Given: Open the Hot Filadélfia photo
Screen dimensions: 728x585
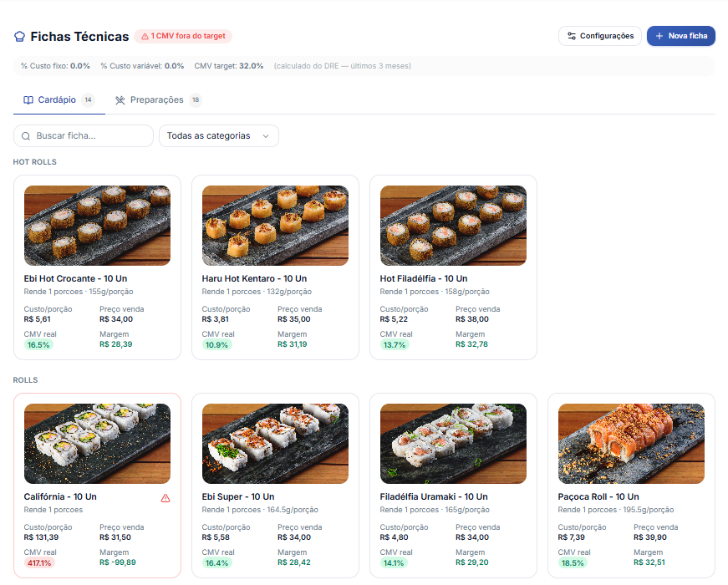Looking at the screenshot, I should pyautogui.click(x=453, y=226).
